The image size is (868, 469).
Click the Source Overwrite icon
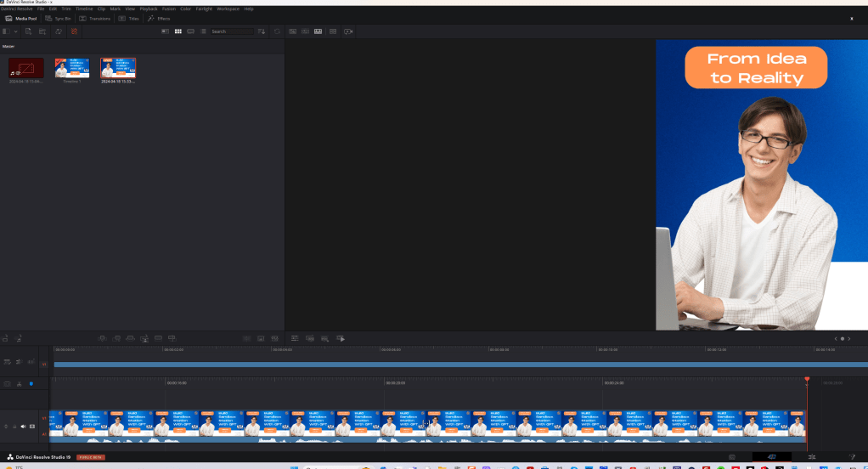(x=172, y=338)
